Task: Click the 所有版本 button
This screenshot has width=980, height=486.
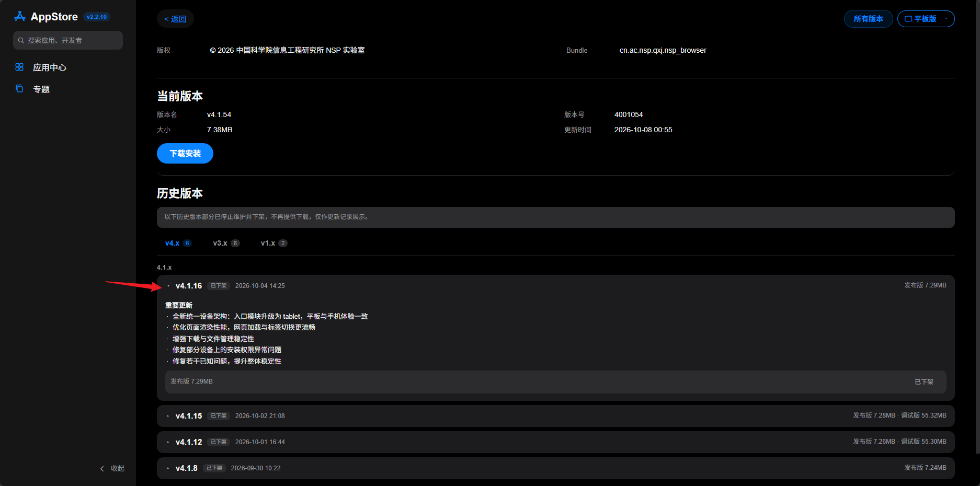Action: pyautogui.click(x=868, y=19)
